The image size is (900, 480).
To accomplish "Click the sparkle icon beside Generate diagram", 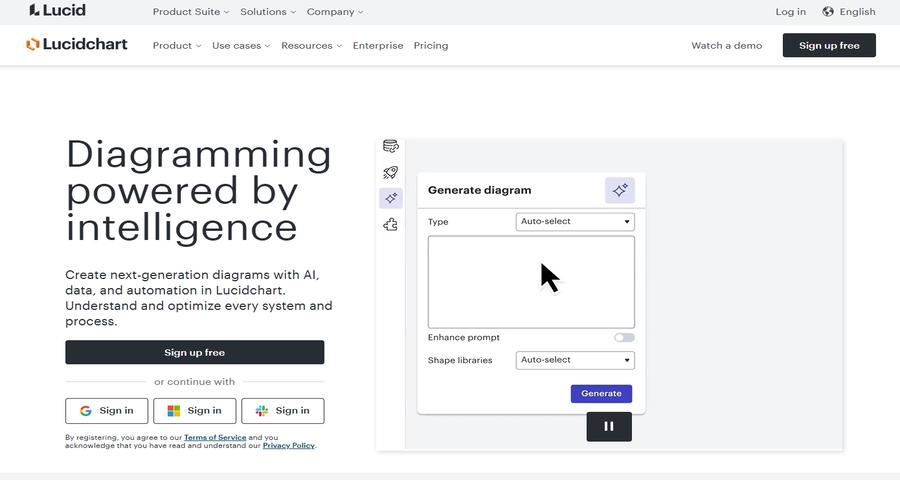I will coord(619,190).
